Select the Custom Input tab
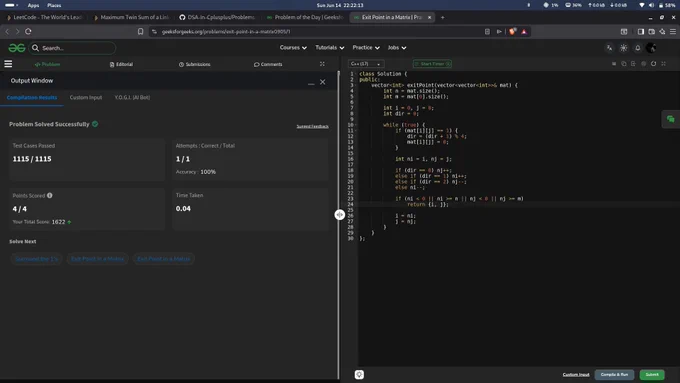 click(x=86, y=97)
